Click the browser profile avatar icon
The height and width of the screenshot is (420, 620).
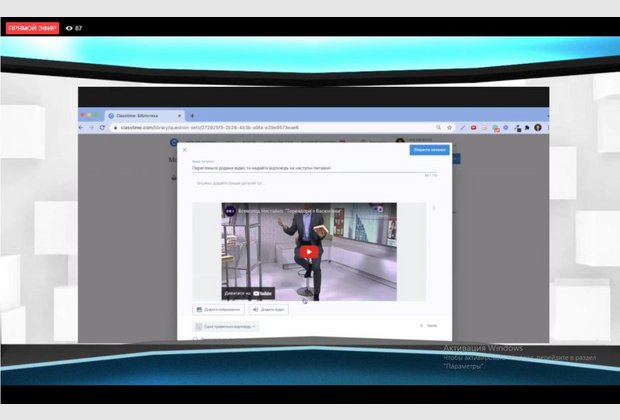(x=537, y=127)
